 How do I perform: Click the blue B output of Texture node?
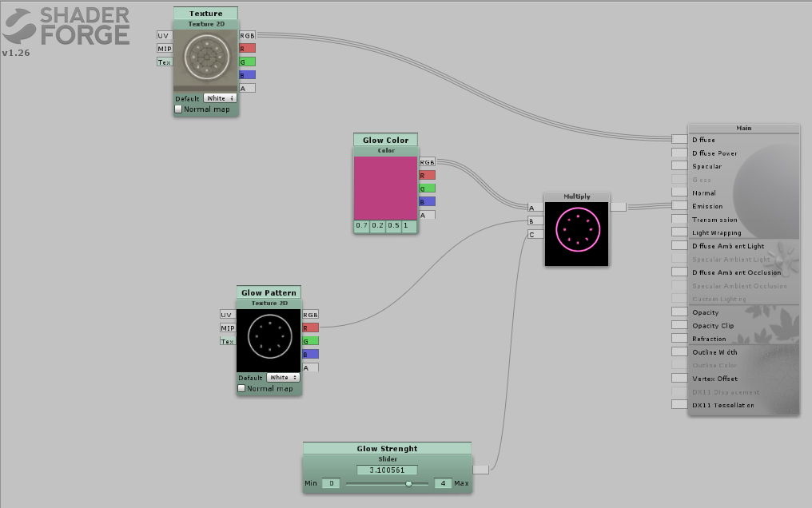click(248, 75)
